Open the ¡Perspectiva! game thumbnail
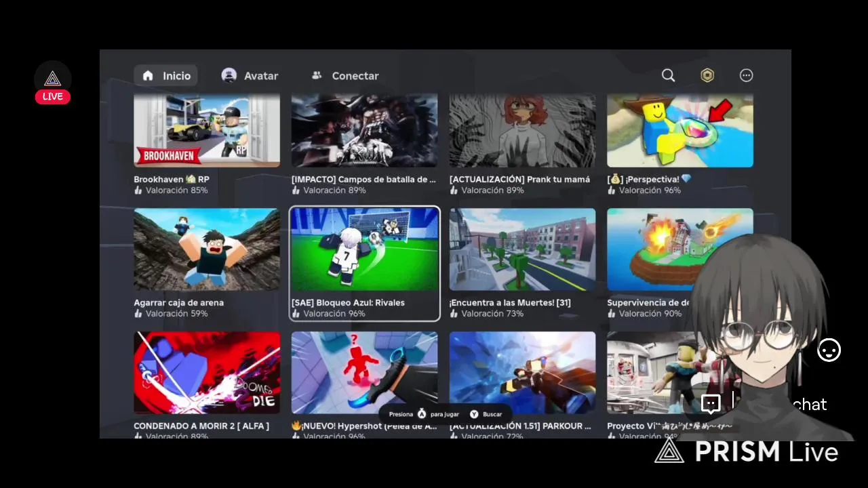Screen dimensions: 868x488 tap(680, 130)
